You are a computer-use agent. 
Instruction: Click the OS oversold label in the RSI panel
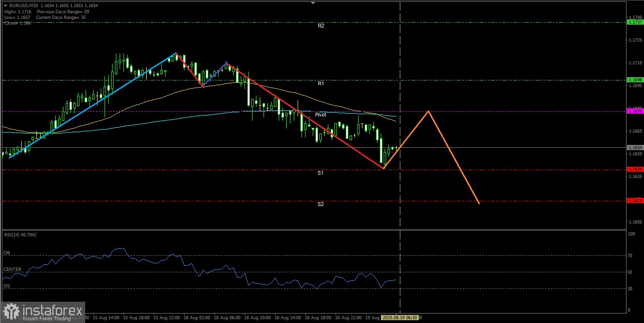[7, 286]
